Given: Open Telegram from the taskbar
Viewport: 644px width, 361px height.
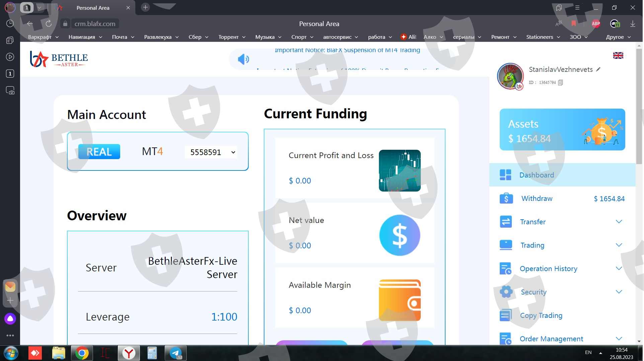Looking at the screenshot, I should pos(176,353).
